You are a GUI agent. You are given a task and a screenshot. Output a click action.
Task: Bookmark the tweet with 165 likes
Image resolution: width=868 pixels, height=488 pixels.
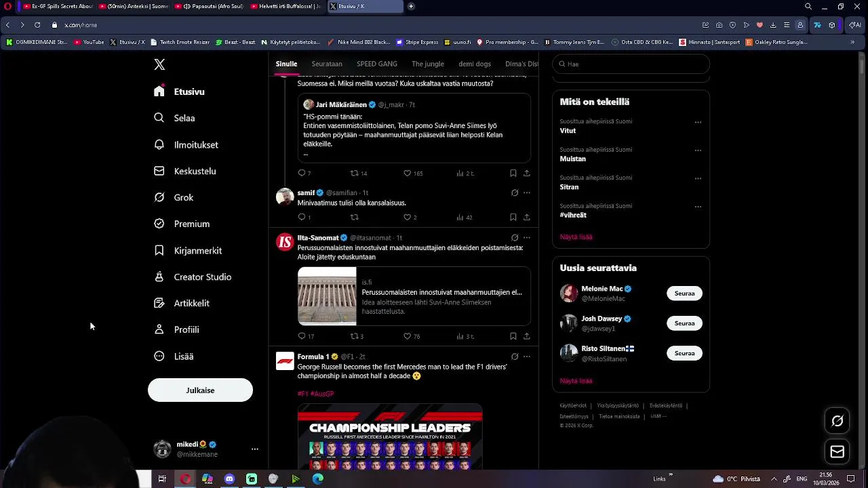(513, 173)
